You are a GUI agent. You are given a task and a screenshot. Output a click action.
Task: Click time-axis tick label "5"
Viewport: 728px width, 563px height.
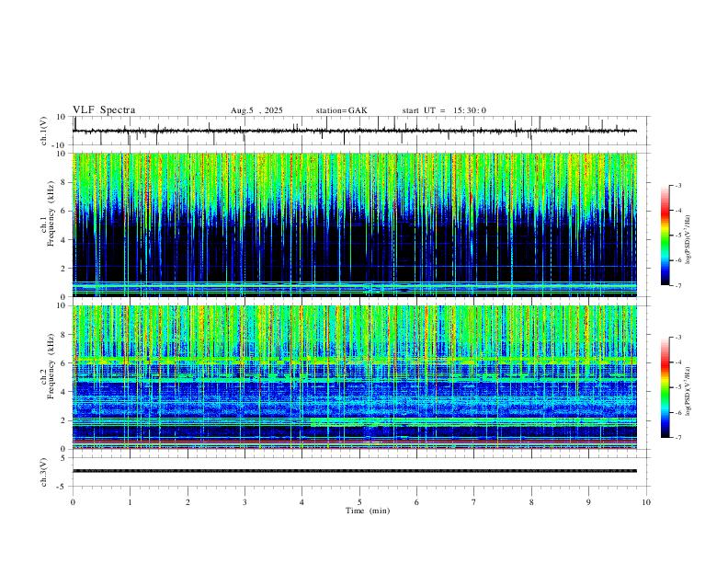point(359,502)
